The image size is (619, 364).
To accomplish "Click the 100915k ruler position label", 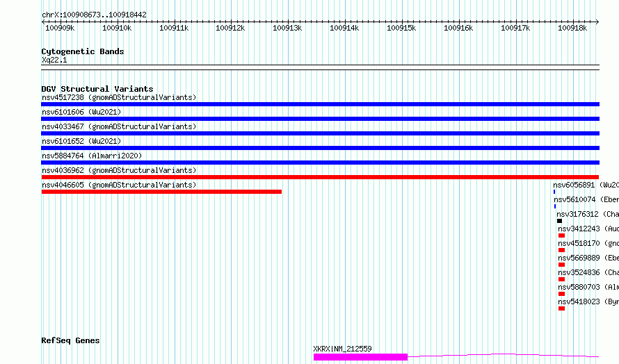I will point(401,28).
